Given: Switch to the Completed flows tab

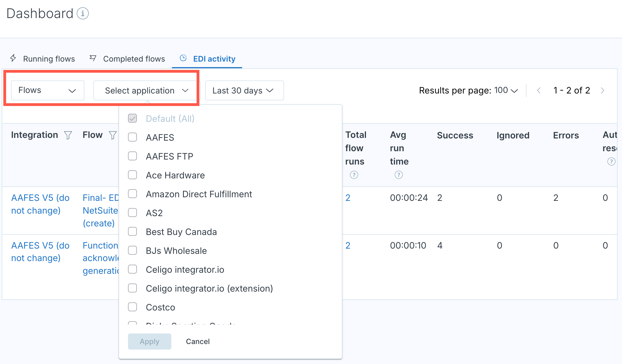Looking at the screenshot, I should [x=127, y=59].
